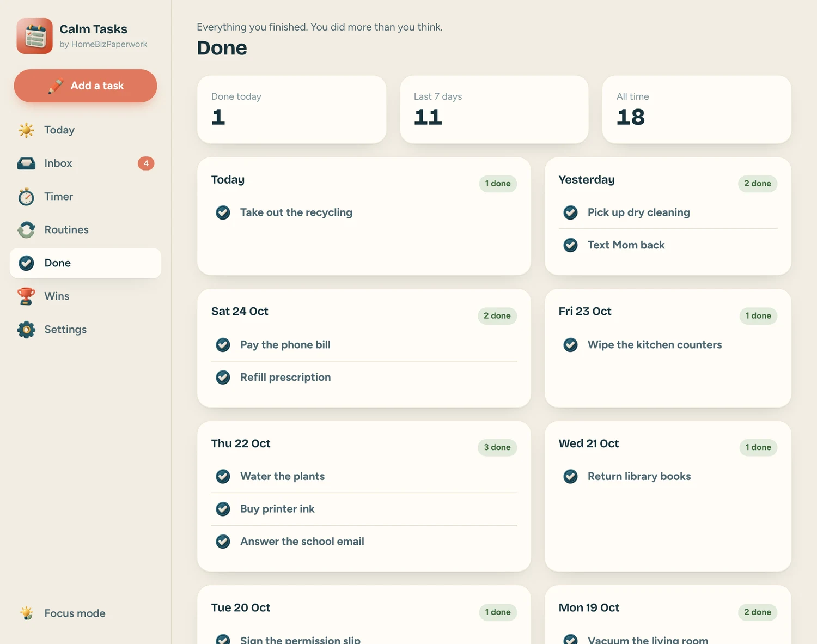Uncheck the Pick up dry cleaning task
The height and width of the screenshot is (644, 817).
pos(570,212)
